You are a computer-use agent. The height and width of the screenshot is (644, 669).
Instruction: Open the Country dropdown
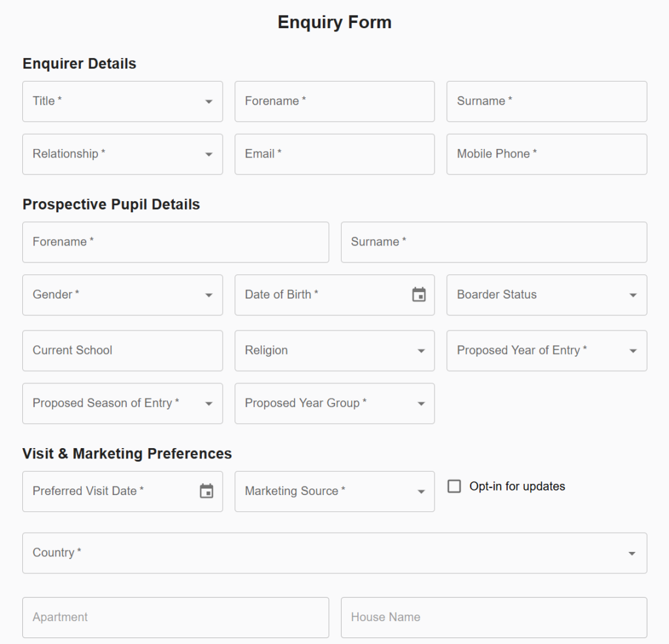point(334,553)
